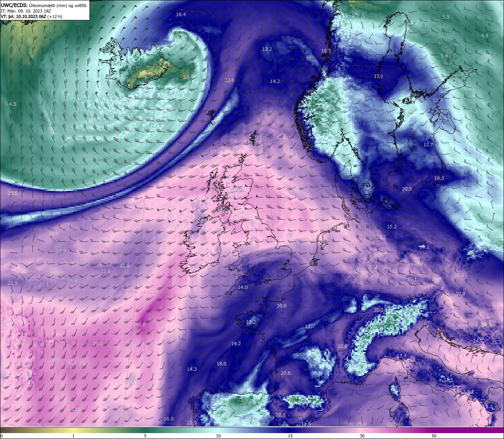
Task: Click the '1' label on the colour scale
Action: click(x=74, y=436)
